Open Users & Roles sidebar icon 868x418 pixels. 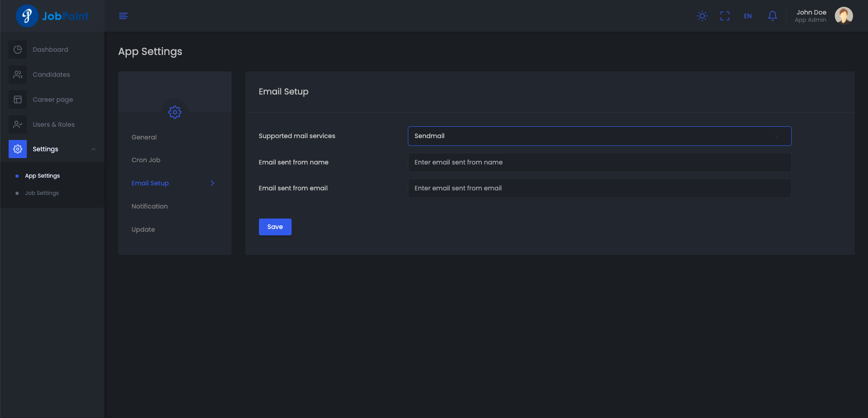18,124
